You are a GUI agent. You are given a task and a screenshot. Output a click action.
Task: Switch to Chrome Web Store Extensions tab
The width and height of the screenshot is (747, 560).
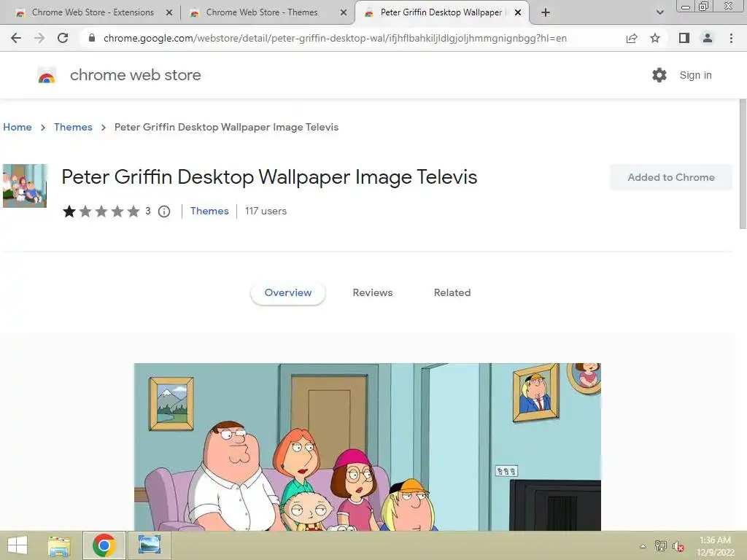coord(93,12)
